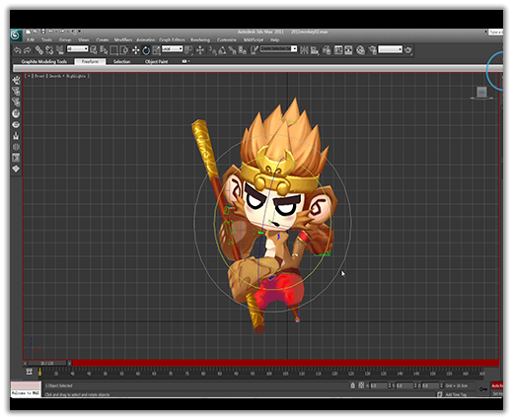Click the Undo arrow in main toolbar
The height and width of the screenshot is (420, 513).
[18, 50]
